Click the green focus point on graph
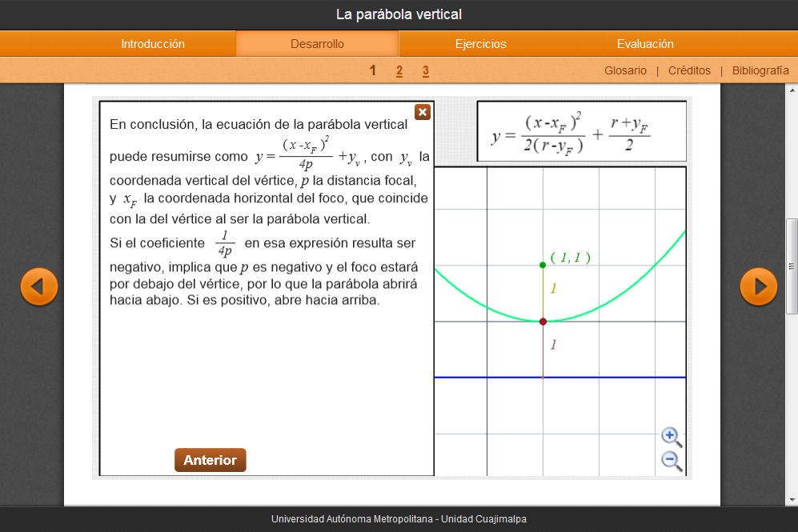 pos(543,265)
